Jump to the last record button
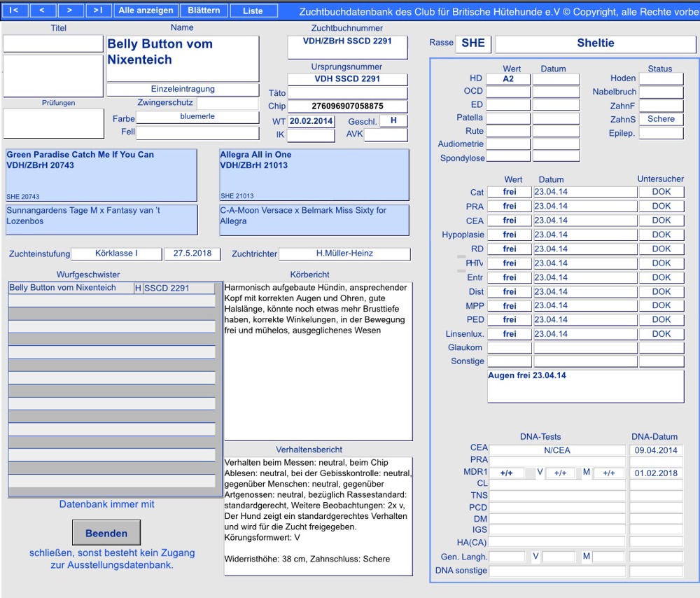Image resolution: width=700 pixels, height=598 pixels. (98, 11)
